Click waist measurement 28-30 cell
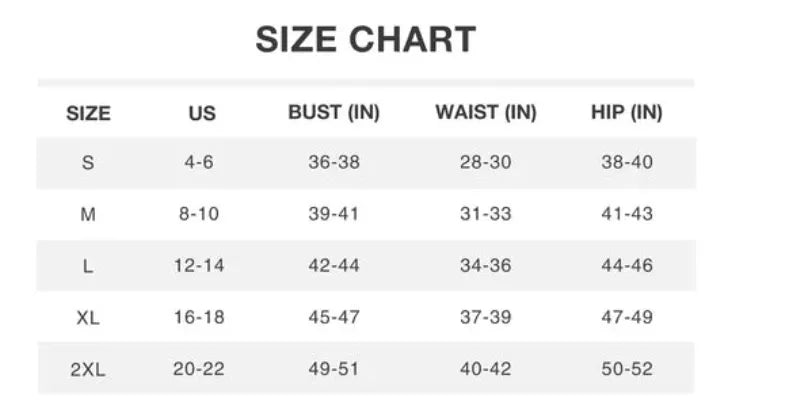 pyautogui.click(x=486, y=162)
